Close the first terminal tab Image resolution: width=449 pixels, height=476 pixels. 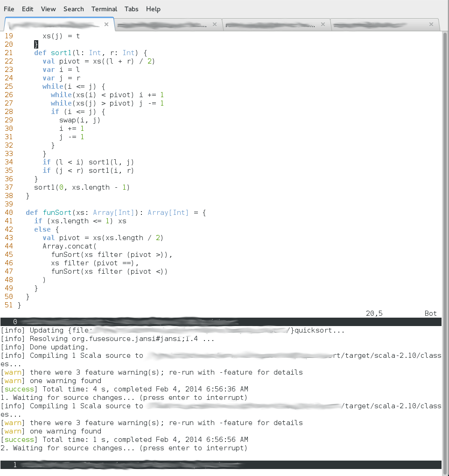pos(106,24)
